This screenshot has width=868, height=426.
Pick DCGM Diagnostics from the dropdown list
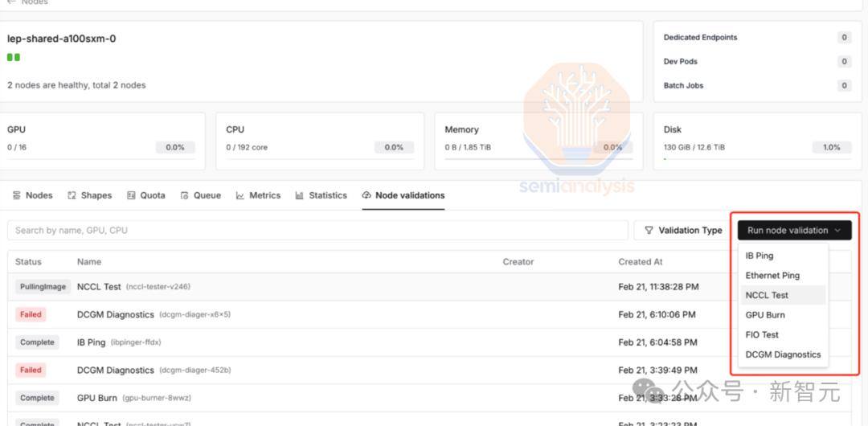pos(783,354)
